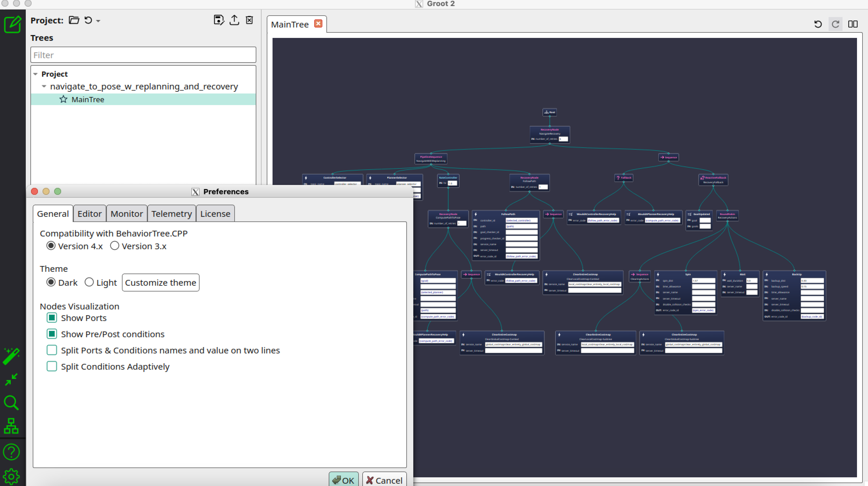
Task: Collapse the Project tree node
Action: (35, 74)
